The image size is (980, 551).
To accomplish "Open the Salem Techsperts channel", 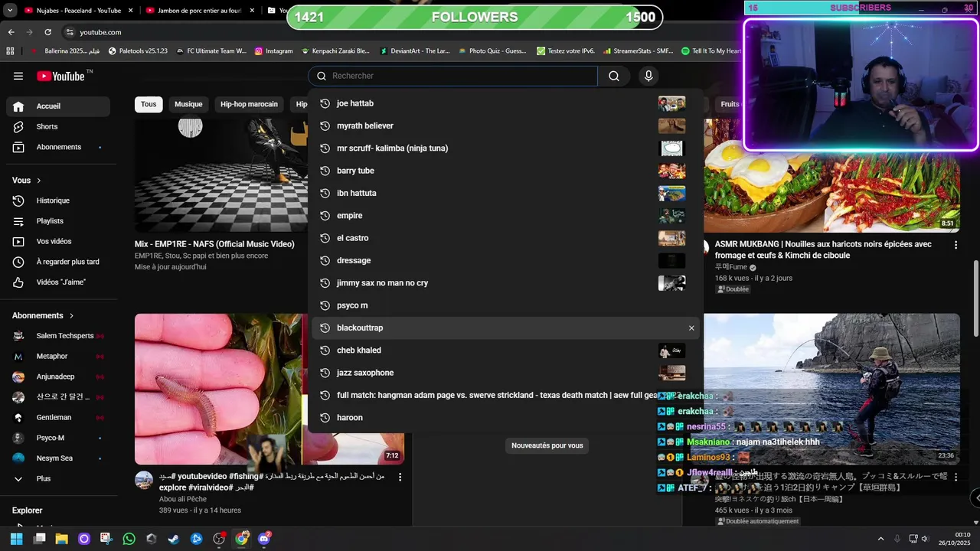I will (58, 336).
